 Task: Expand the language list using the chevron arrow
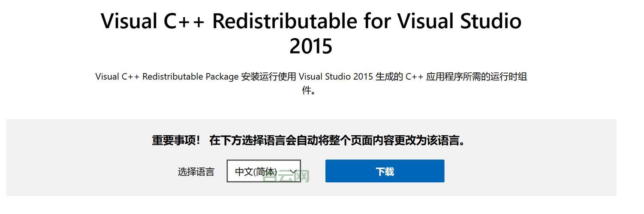[294, 172]
